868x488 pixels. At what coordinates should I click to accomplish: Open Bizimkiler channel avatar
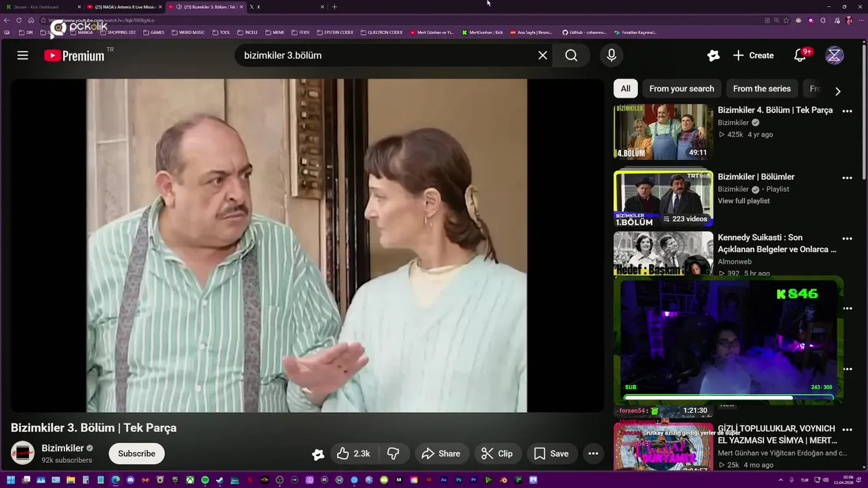tap(23, 453)
